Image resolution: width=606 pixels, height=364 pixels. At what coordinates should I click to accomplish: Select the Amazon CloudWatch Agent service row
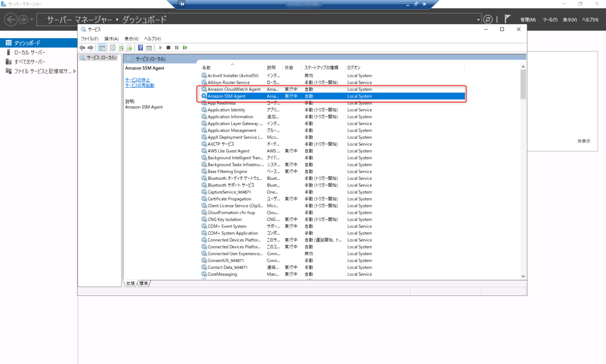[234, 89]
